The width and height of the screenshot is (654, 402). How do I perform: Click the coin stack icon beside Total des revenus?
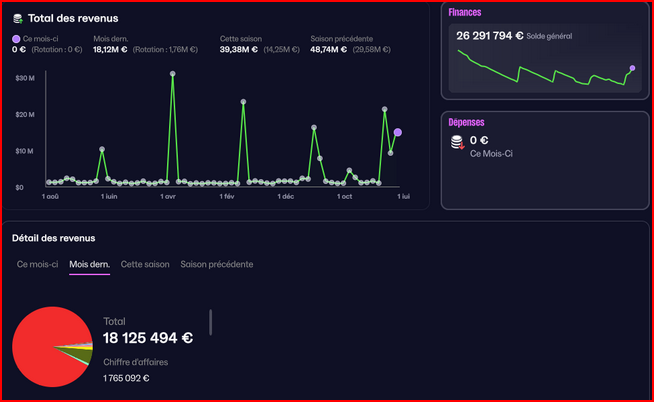(x=18, y=18)
